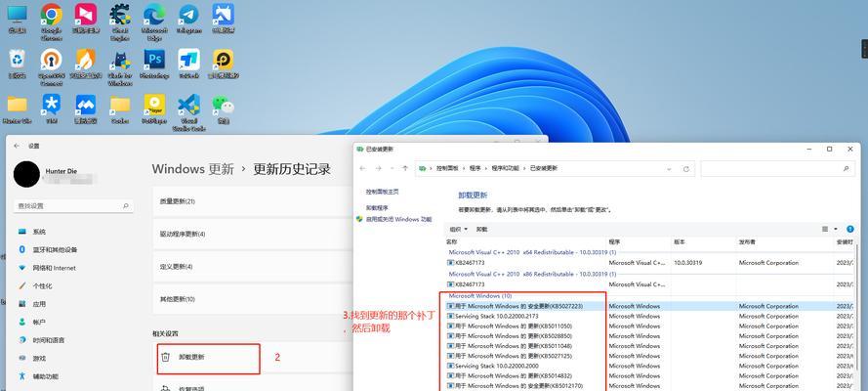Click the back arrow in the Settings window
This screenshot has width=868, height=391.
coord(17,146)
